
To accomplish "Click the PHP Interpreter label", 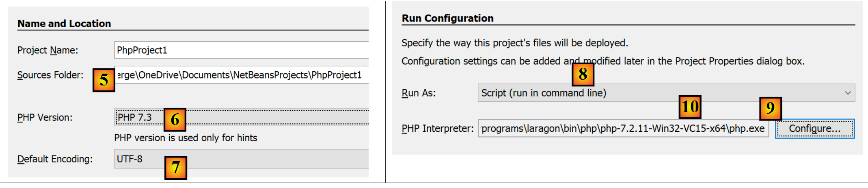I will point(437,129).
